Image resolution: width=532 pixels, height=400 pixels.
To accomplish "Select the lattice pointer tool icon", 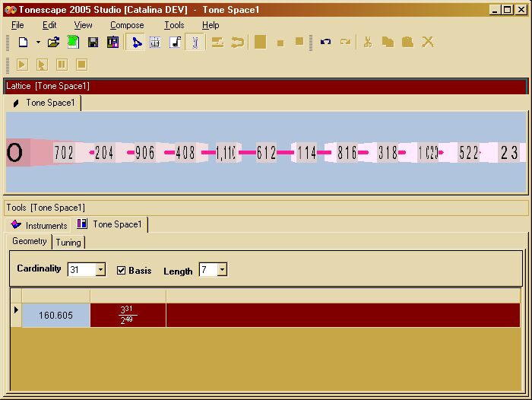I will [x=136, y=42].
